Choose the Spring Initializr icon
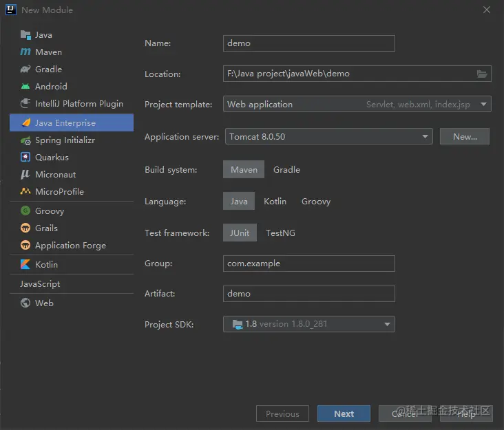The width and height of the screenshot is (504, 430). tap(25, 140)
